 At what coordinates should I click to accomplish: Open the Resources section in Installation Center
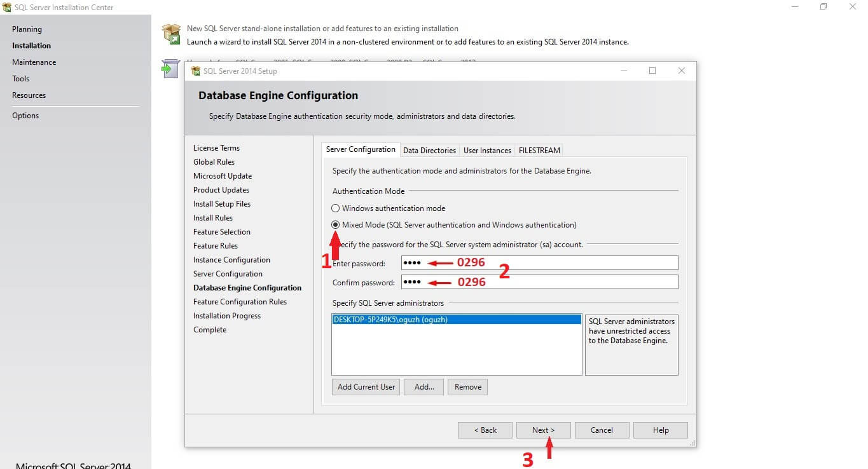click(29, 95)
